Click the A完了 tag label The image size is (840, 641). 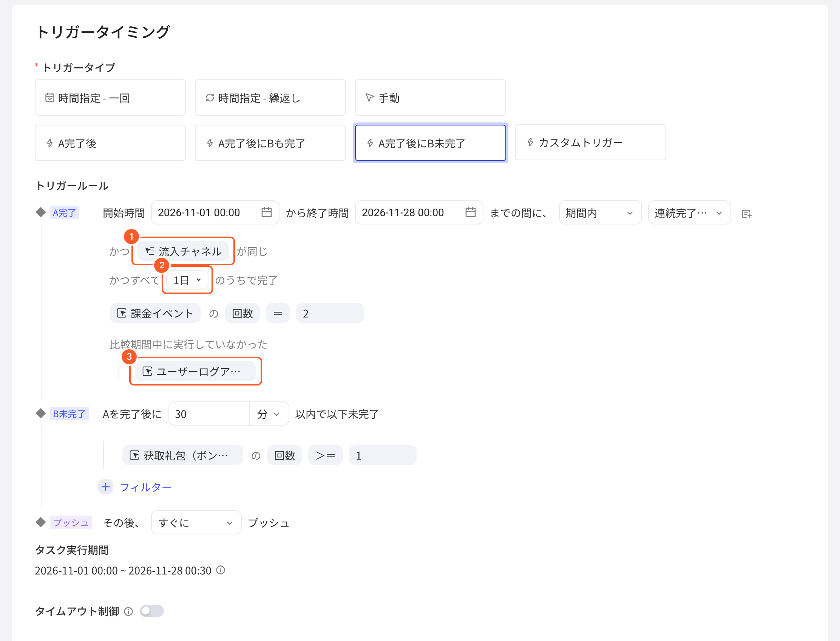pos(65,212)
